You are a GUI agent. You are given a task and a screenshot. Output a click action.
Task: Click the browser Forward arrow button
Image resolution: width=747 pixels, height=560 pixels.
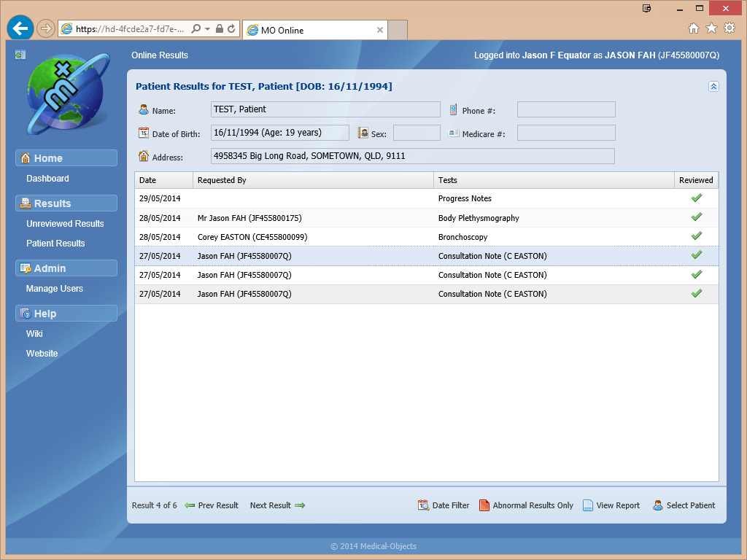pos(46,28)
